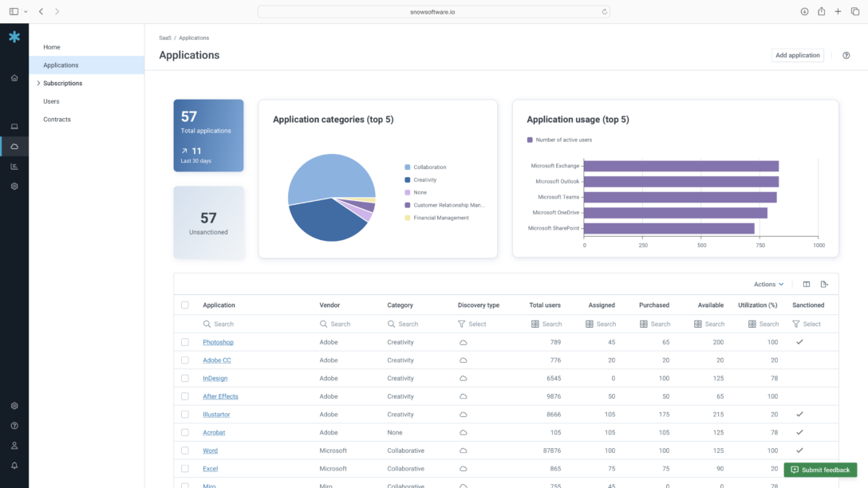
Task: Check the checkbox on the Photoshop row
Action: point(185,341)
